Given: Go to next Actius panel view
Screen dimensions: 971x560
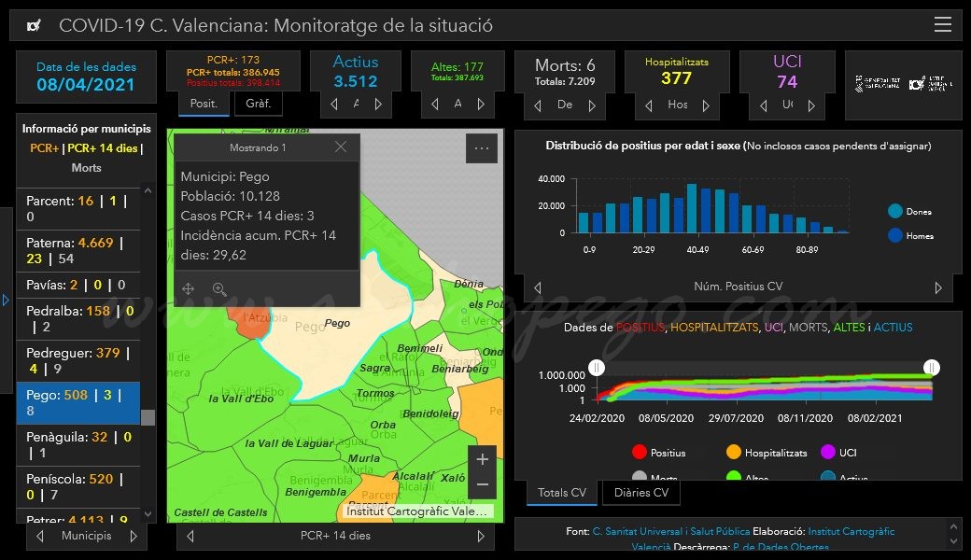Looking at the screenshot, I should 378,104.
